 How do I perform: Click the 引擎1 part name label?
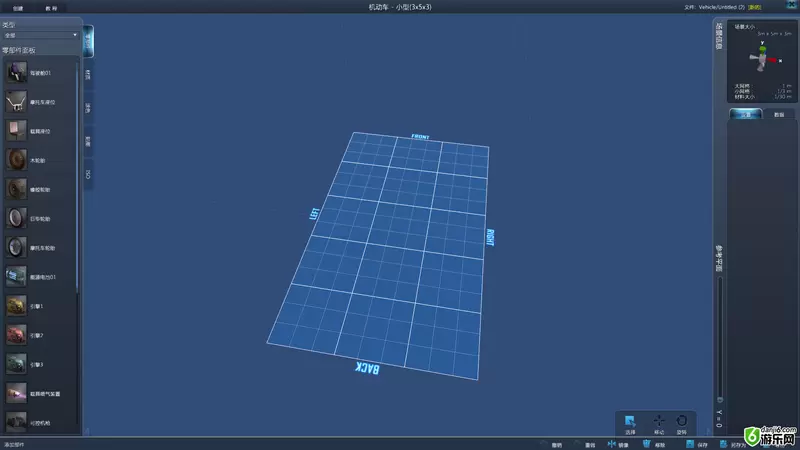click(x=36, y=306)
